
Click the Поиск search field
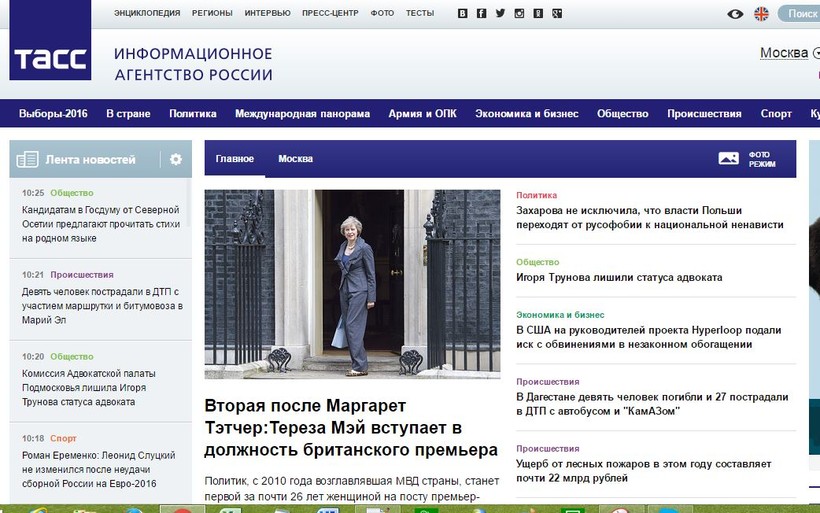801,13
